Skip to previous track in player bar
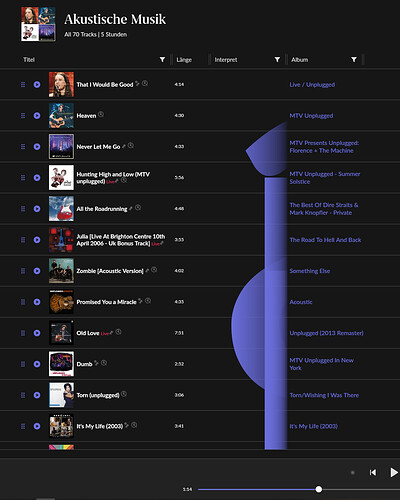The image size is (400, 500). click(373, 472)
